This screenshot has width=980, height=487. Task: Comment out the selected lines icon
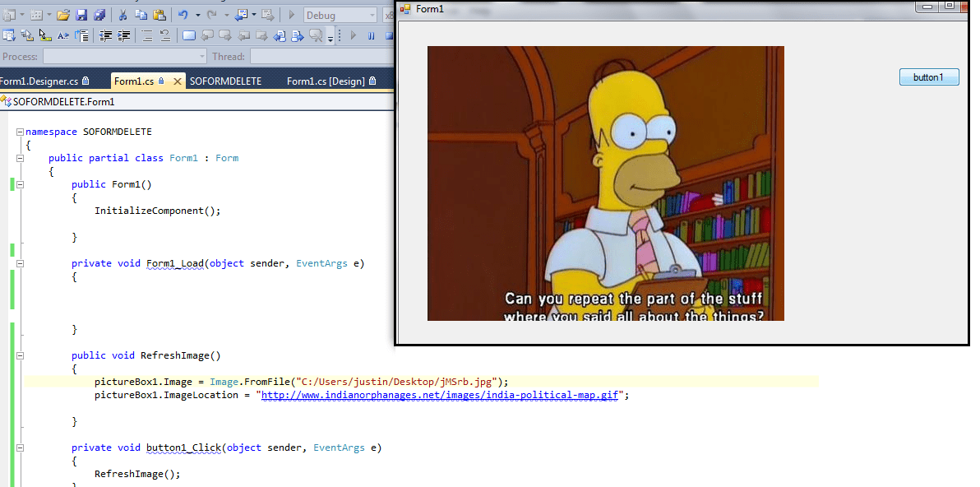pyautogui.click(x=147, y=35)
